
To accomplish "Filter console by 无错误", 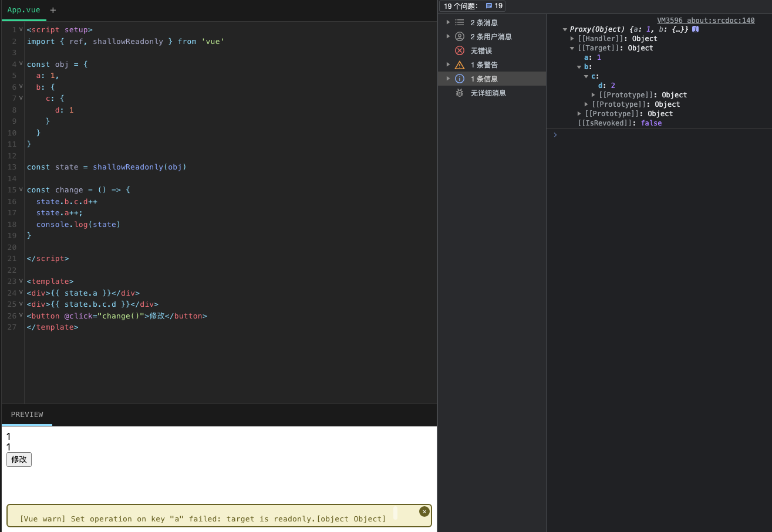I will click(x=492, y=50).
